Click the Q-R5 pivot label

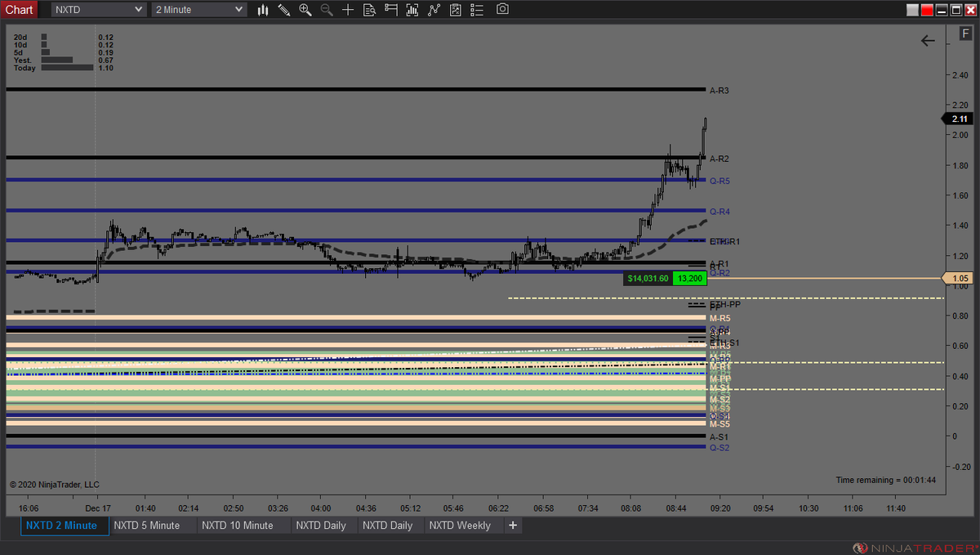point(719,181)
